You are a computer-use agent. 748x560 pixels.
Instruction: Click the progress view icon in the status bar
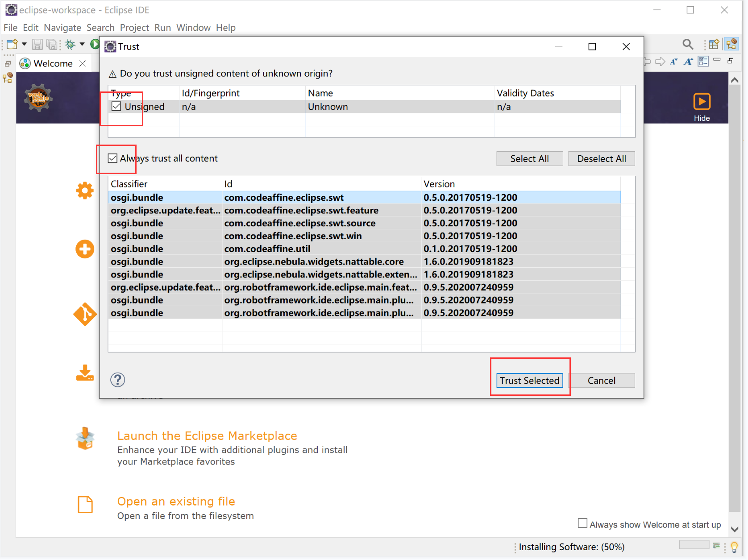pyautogui.click(x=716, y=546)
